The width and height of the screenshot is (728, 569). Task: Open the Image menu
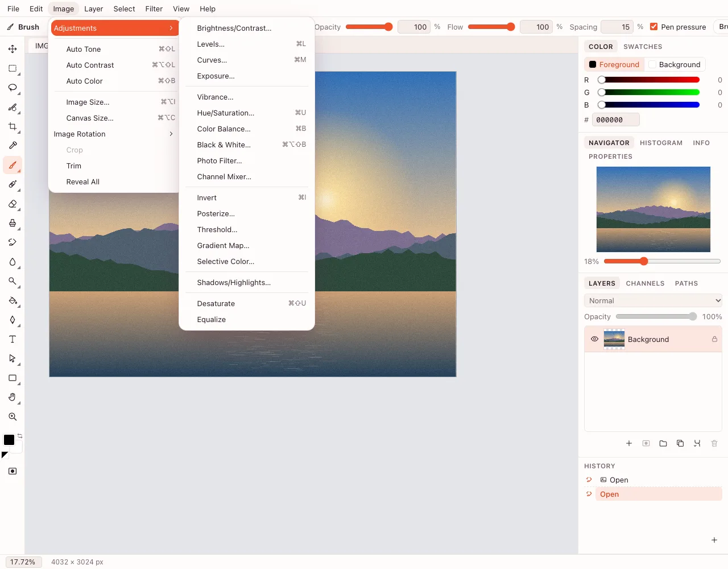[x=64, y=9]
